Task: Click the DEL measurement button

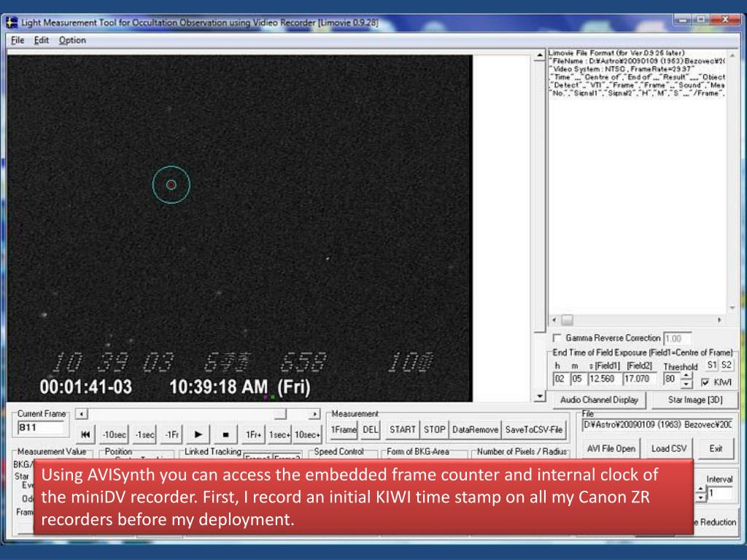Action: [x=370, y=429]
